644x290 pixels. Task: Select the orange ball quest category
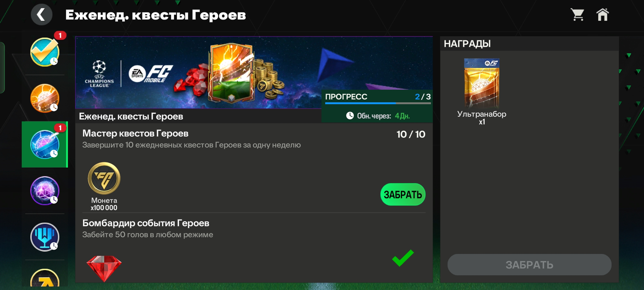(45, 98)
